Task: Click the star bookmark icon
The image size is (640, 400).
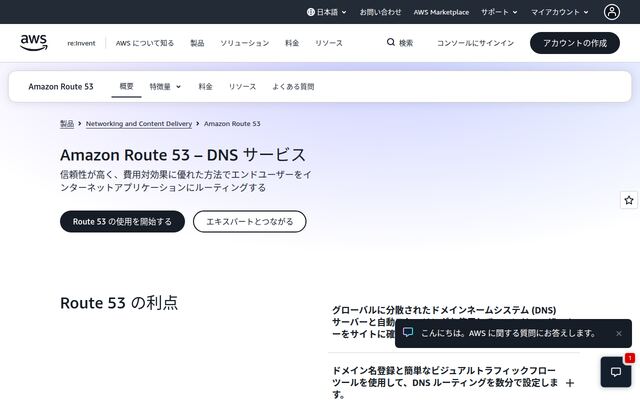Action: tap(629, 200)
